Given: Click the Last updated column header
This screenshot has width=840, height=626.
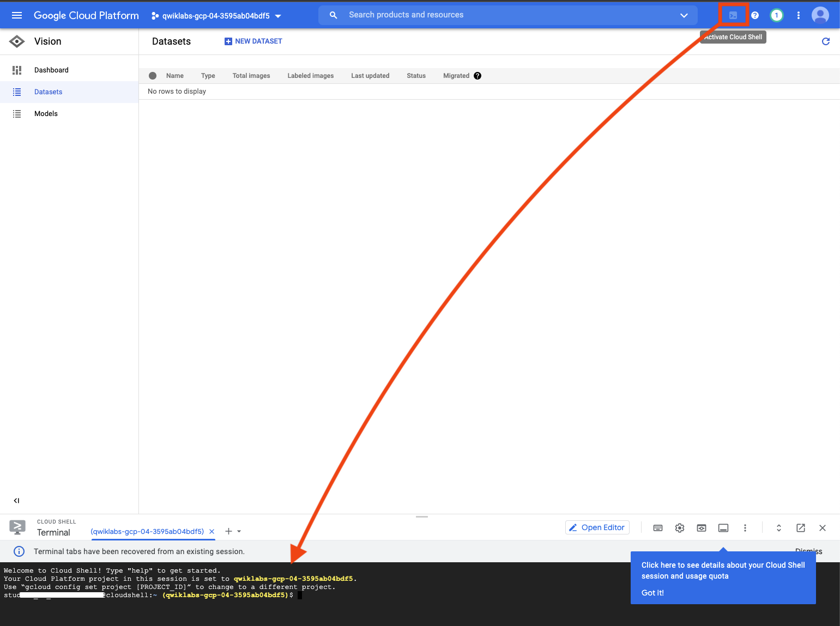Looking at the screenshot, I should point(370,76).
